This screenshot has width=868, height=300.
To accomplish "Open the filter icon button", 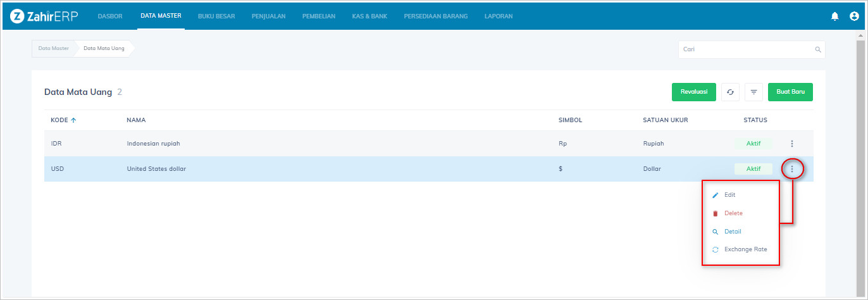I will [753, 92].
